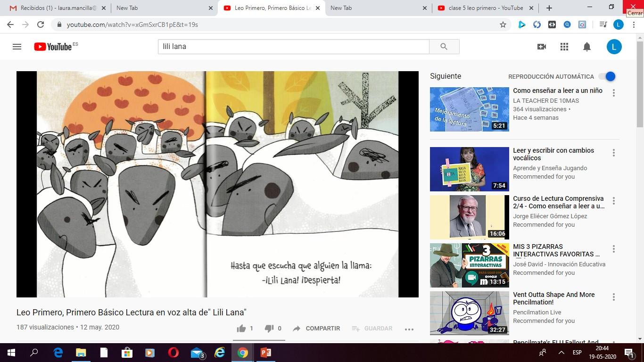The image size is (644, 362).
Task: Open options for Como enseñar a leer video
Action: (614, 93)
